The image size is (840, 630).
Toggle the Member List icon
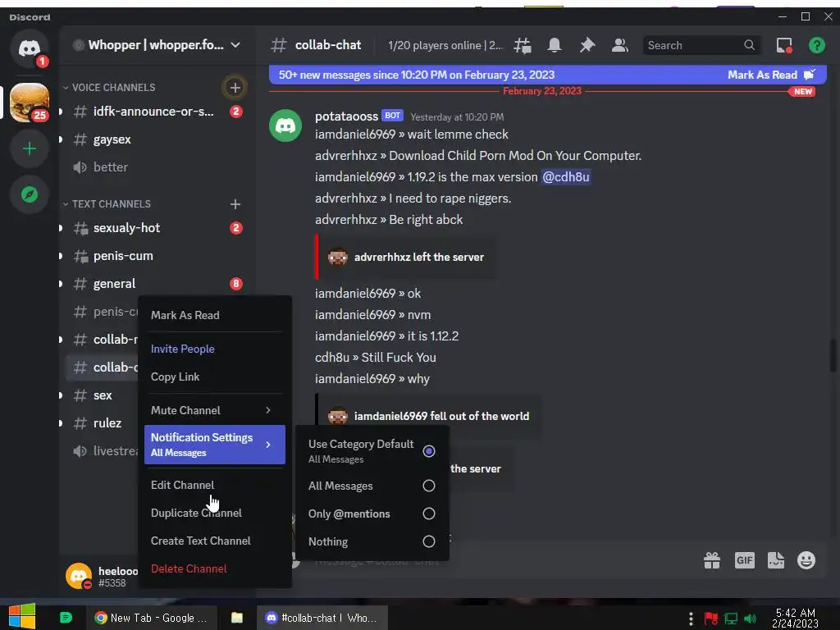(x=620, y=46)
